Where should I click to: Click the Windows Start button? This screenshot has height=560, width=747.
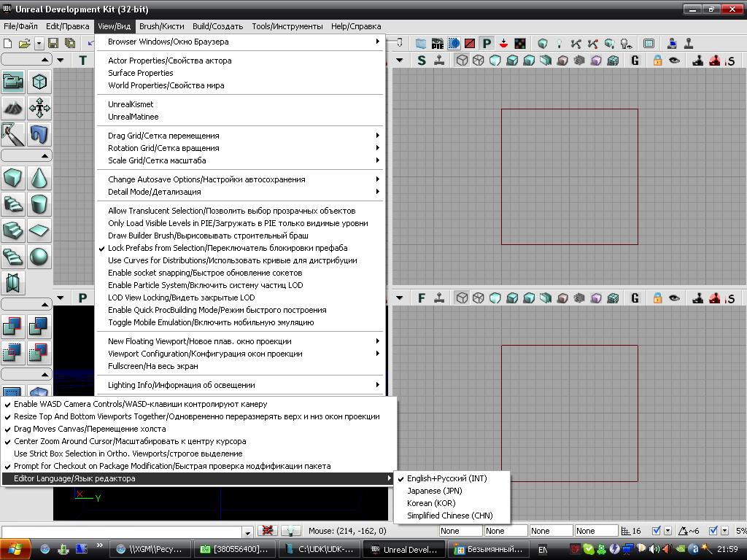[x=16, y=549]
